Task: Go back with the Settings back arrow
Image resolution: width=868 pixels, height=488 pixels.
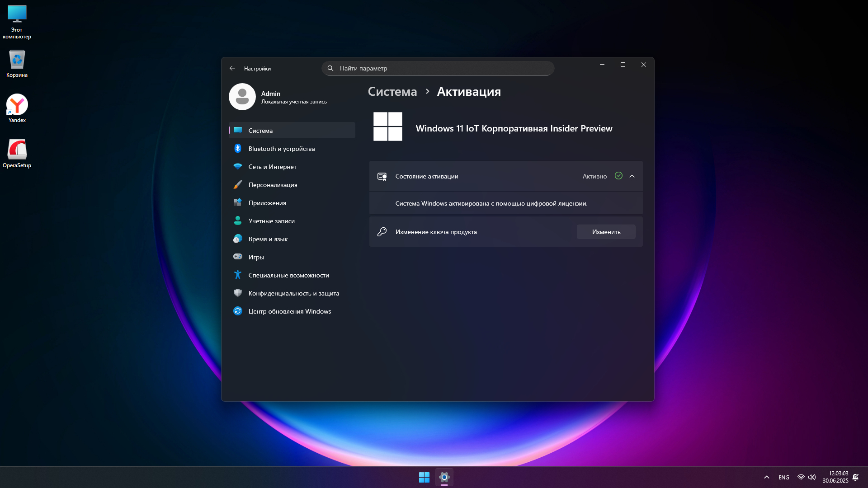Action: click(x=232, y=68)
